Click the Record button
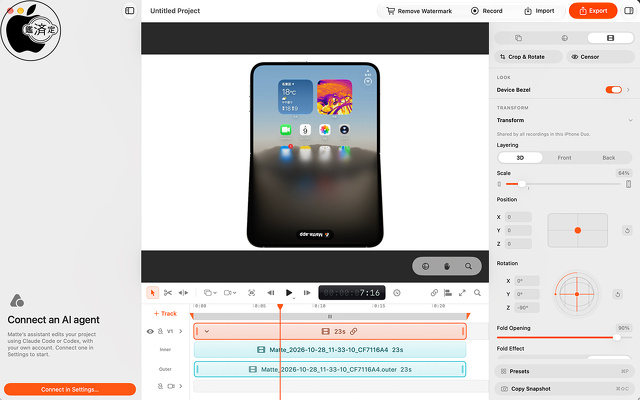Image resolution: width=640 pixels, height=400 pixels. pos(487,11)
